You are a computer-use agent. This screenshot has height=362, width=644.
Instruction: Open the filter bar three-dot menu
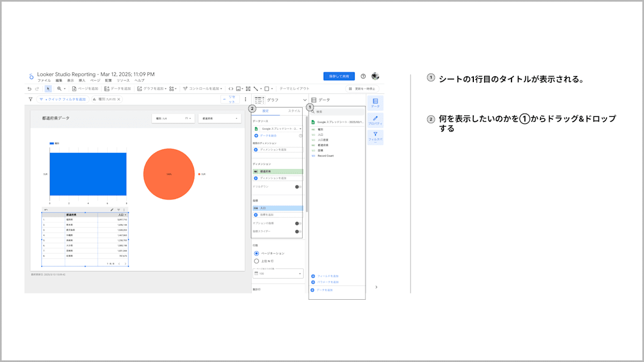245,99
